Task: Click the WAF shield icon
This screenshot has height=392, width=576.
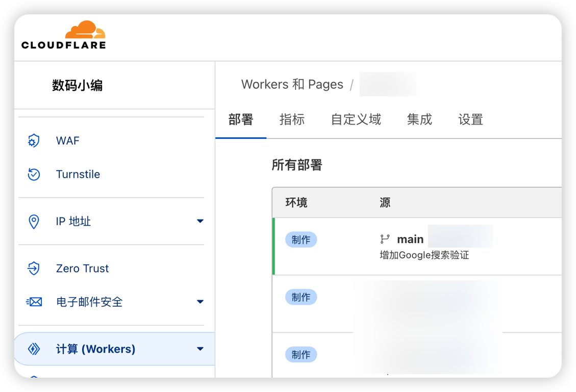Action: pyautogui.click(x=34, y=141)
